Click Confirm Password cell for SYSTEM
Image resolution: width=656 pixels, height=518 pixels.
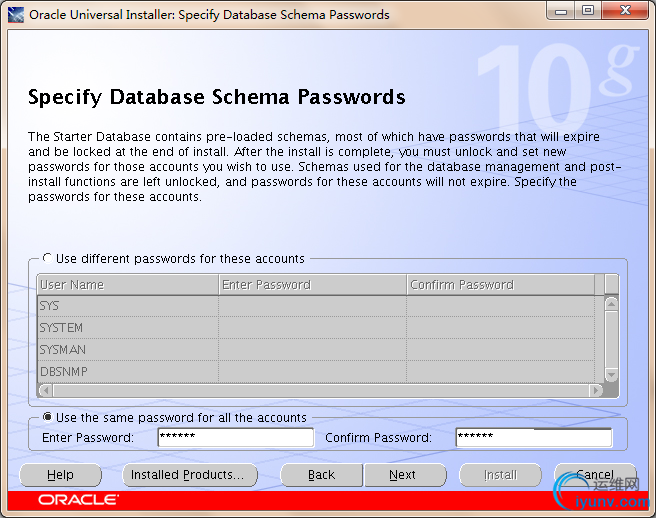pyautogui.click(x=501, y=328)
